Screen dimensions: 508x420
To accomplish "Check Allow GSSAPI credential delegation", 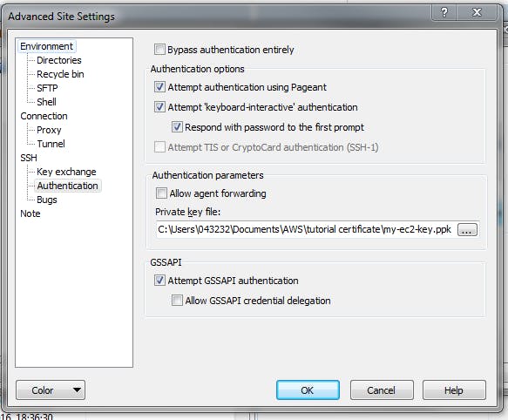I will coord(177,301).
